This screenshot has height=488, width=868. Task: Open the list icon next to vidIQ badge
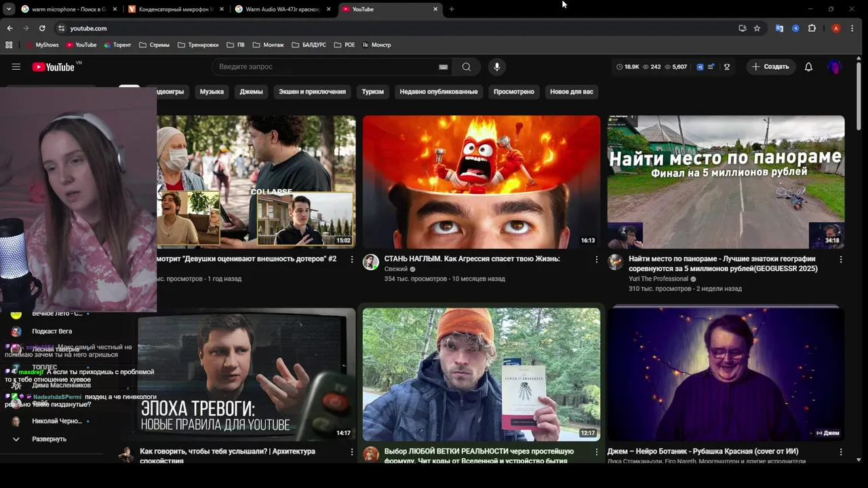[711, 67]
